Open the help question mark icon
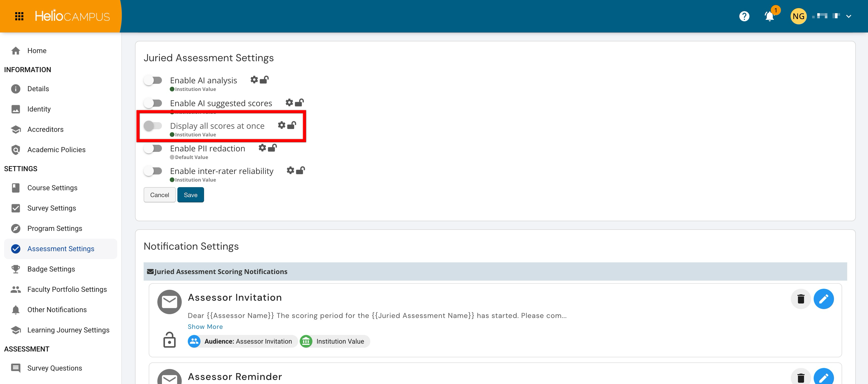The width and height of the screenshot is (868, 384). pyautogui.click(x=744, y=16)
